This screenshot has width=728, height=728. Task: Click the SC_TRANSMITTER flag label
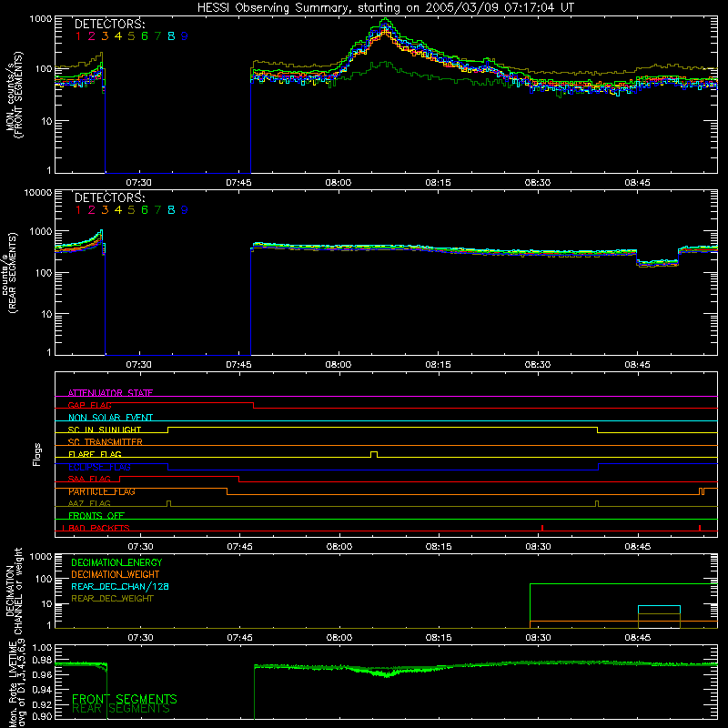(105, 441)
